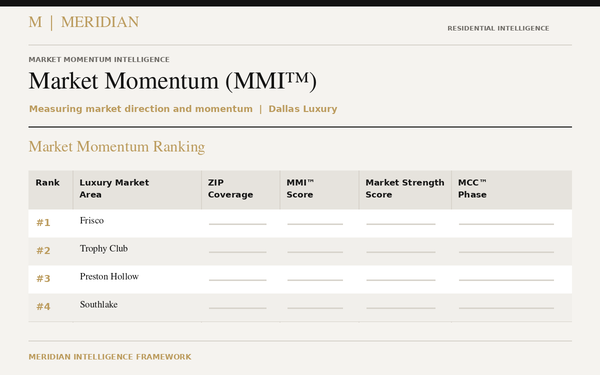The height and width of the screenshot is (375, 600).
Task: Click the Market Momentum Ranking heading
Action: pyautogui.click(x=117, y=147)
